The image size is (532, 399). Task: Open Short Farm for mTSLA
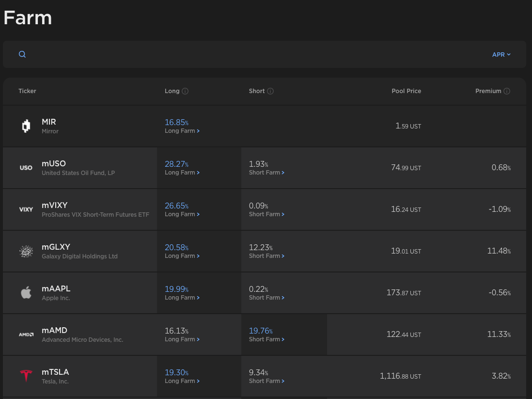[266, 381]
